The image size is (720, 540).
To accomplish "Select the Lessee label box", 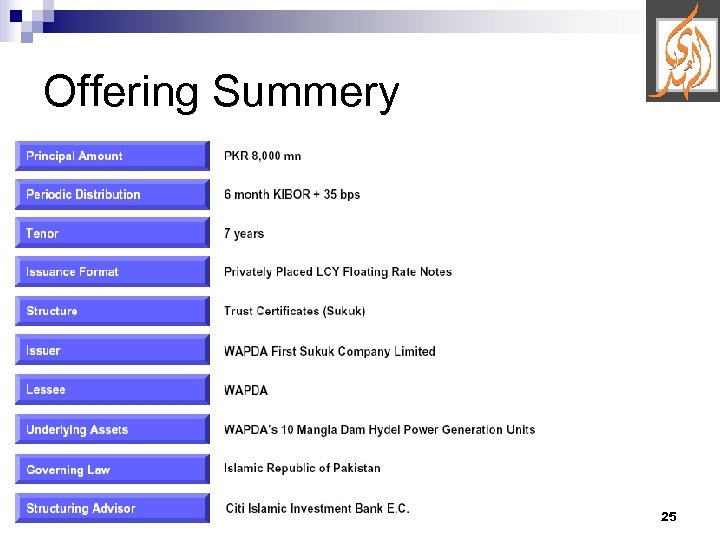I will [x=112, y=390].
